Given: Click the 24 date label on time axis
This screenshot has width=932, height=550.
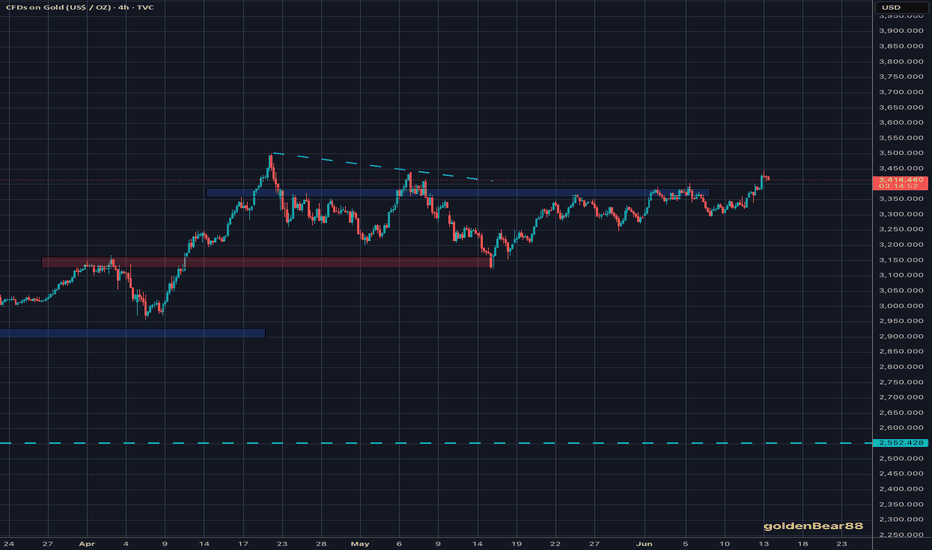Looking at the screenshot, I should pyautogui.click(x=9, y=543).
